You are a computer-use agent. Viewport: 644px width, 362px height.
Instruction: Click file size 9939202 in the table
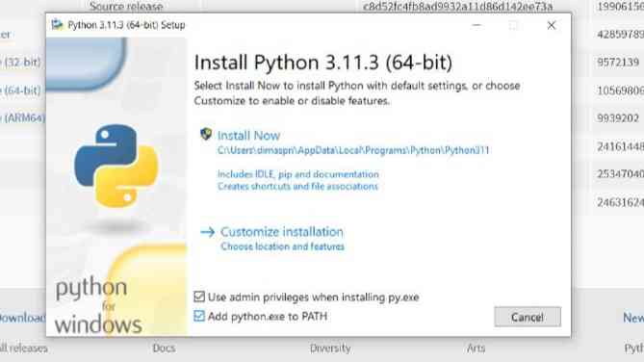tap(618, 117)
